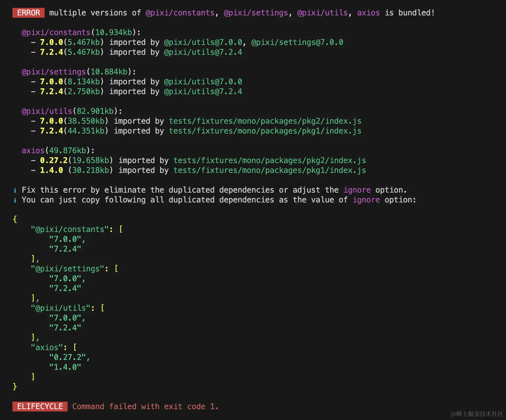This screenshot has width=506, height=420.
Task: Click the "axios" JSON key
Action: tap(47, 347)
